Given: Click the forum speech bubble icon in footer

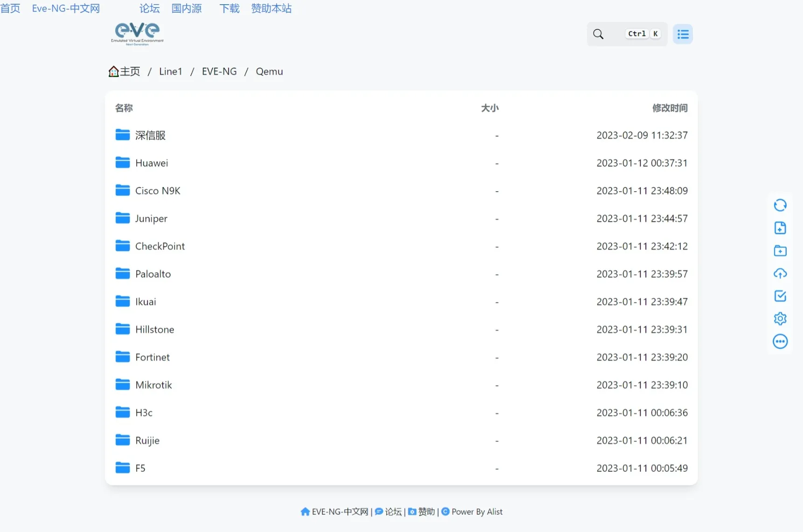Looking at the screenshot, I should coord(379,511).
